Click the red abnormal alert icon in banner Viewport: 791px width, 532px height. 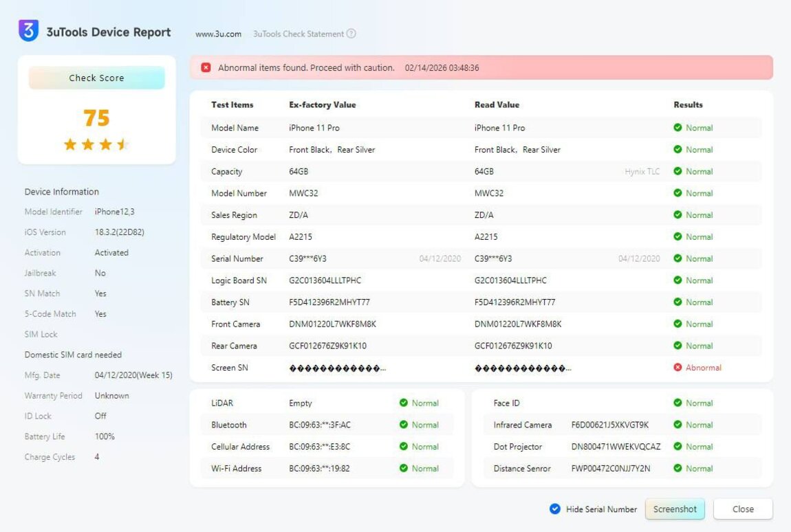pyautogui.click(x=206, y=67)
